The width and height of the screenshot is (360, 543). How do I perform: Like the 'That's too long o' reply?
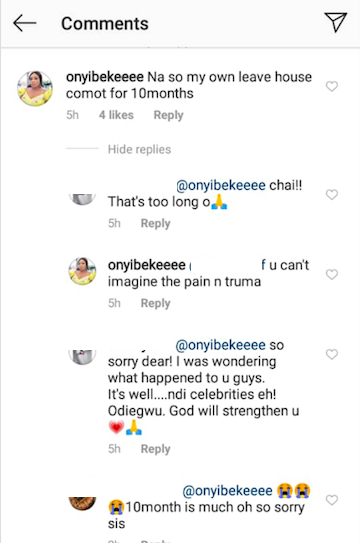pyautogui.click(x=332, y=194)
